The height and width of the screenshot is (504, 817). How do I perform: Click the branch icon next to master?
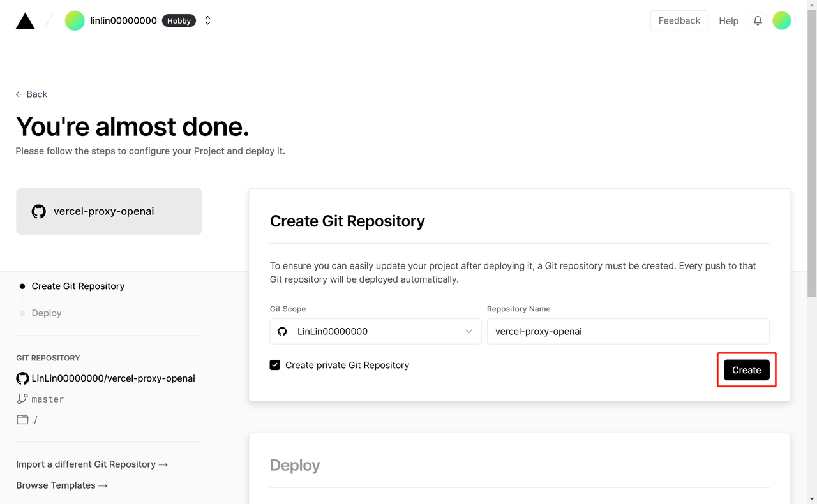point(22,399)
